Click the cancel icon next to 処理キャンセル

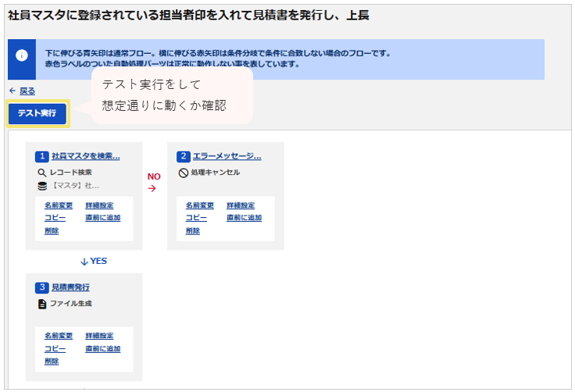point(184,173)
